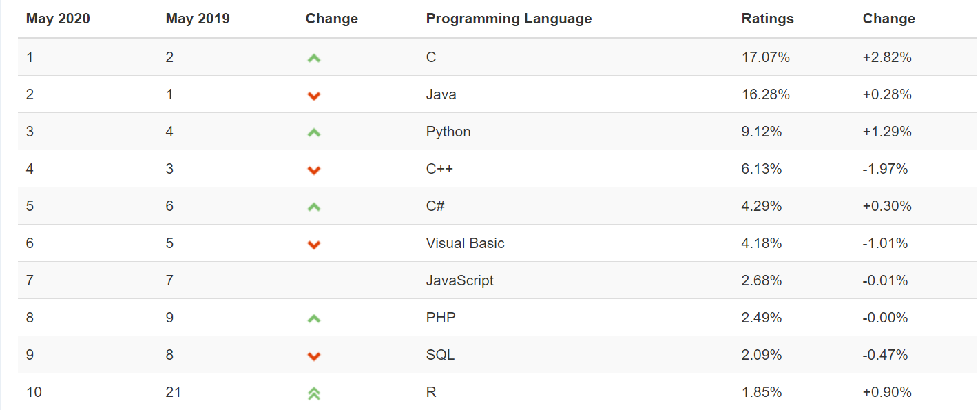The height and width of the screenshot is (410, 980).
Task: Click the -1.97% change value for C++
Action: (x=885, y=169)
